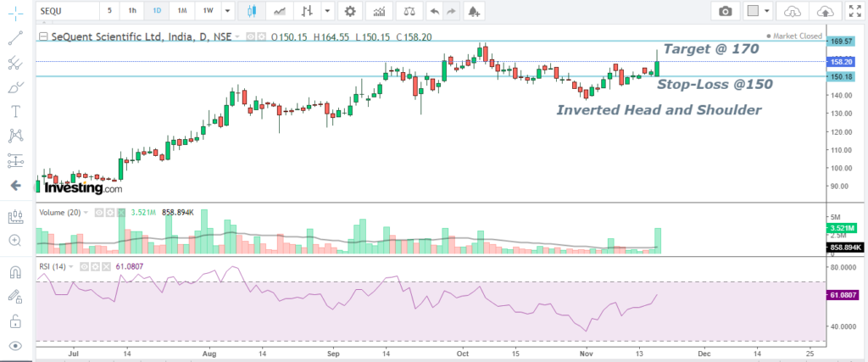868x362 pixels.
Task: Expand the RSI (14) indicator dropdown
Action: tap(71, 267)
